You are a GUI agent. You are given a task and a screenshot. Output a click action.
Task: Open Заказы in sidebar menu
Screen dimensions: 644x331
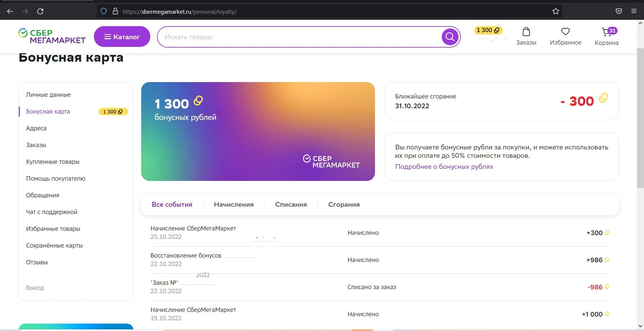click(36, 145)
